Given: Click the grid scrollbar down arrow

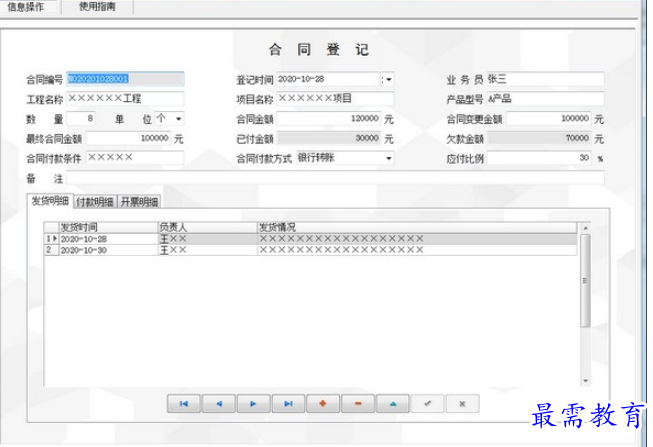Looking at the screenshot, I should [x=585, y=381].
